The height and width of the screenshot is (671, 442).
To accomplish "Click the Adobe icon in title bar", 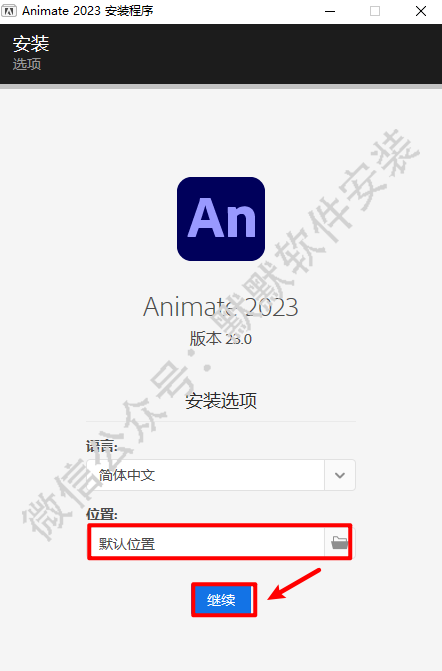I will (x=9, y=11).
